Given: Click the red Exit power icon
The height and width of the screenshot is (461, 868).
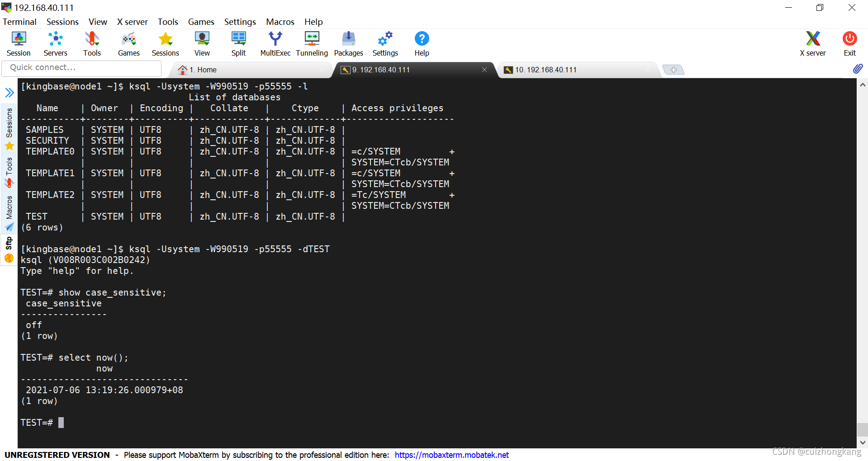Looking at the screenshot, I should [x=849, y=44].
